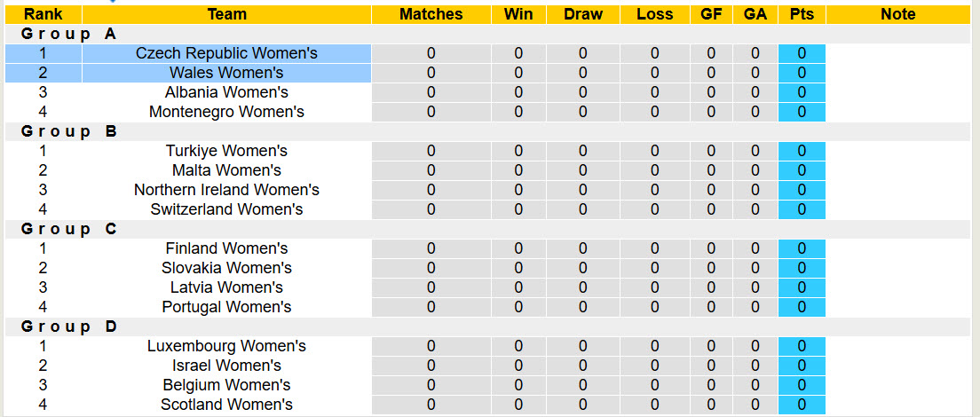Open Turkiye Women's team page
Viewport: 980px width, 417px height.
[x=226, y=151]
